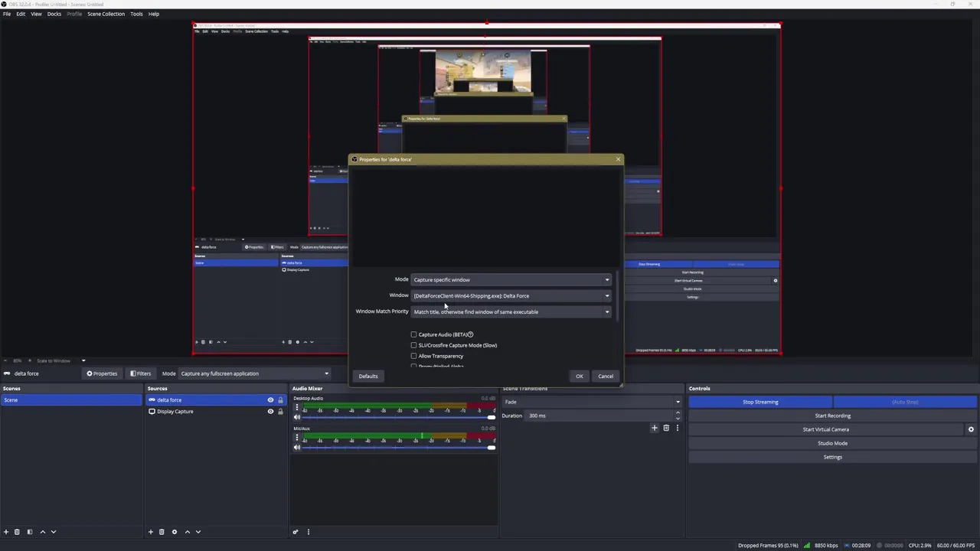
Task: Open Virtual Camera settings gear
Action: [971, 429]
